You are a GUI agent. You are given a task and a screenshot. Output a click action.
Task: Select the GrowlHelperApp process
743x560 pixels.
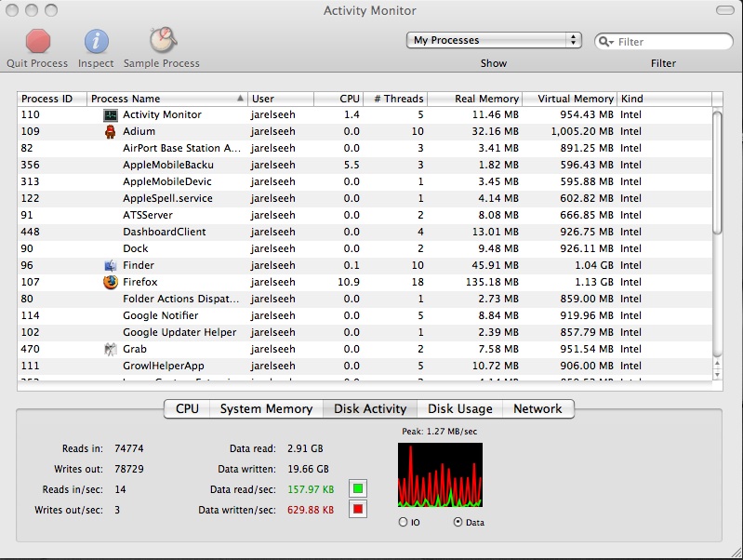coord(365,367)
